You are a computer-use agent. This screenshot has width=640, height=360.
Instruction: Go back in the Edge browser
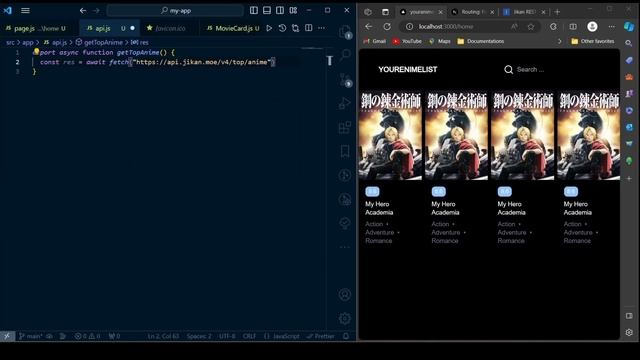point(369,27)
